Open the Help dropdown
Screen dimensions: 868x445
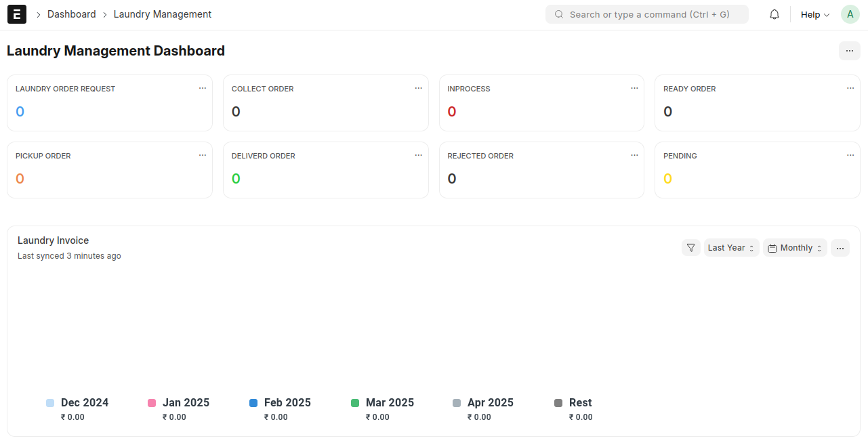click(x=814, y=14)
